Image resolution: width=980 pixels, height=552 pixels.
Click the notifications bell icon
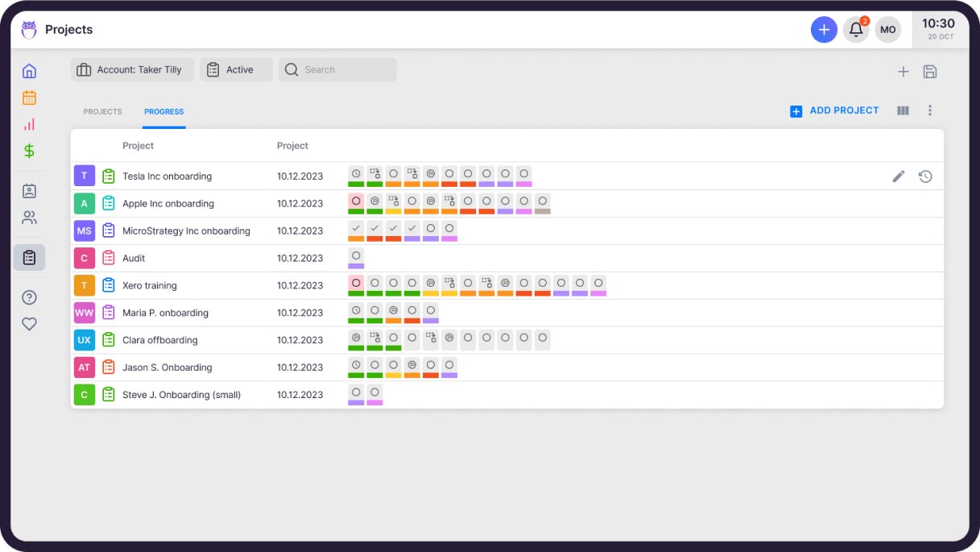[856, 30]
